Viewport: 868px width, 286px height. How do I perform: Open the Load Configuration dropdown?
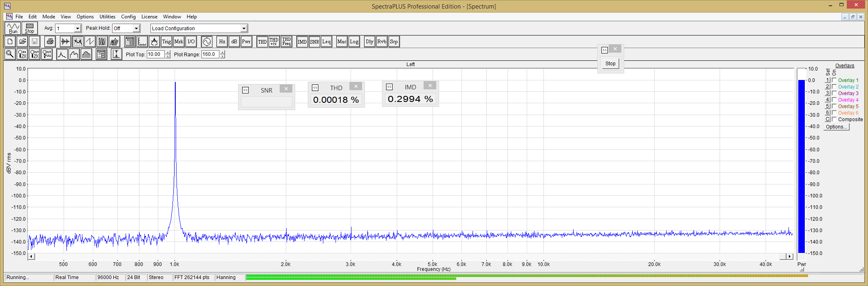click(x=244, y=29)
